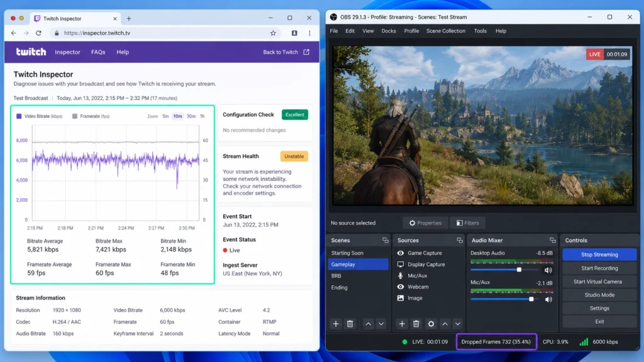Move scene up arrow in Scenes dock
The height and width of the screenshot is (362, 644).
(x=369, y=324)
